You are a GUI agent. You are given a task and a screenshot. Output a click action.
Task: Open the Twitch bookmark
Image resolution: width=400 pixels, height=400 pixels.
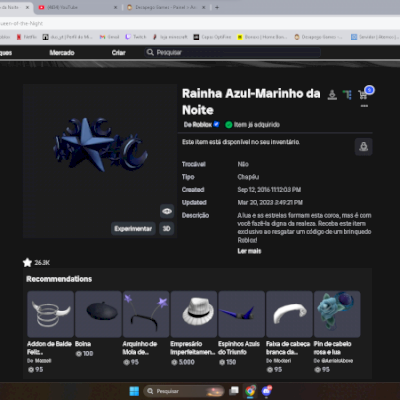(x=136, y=37)
